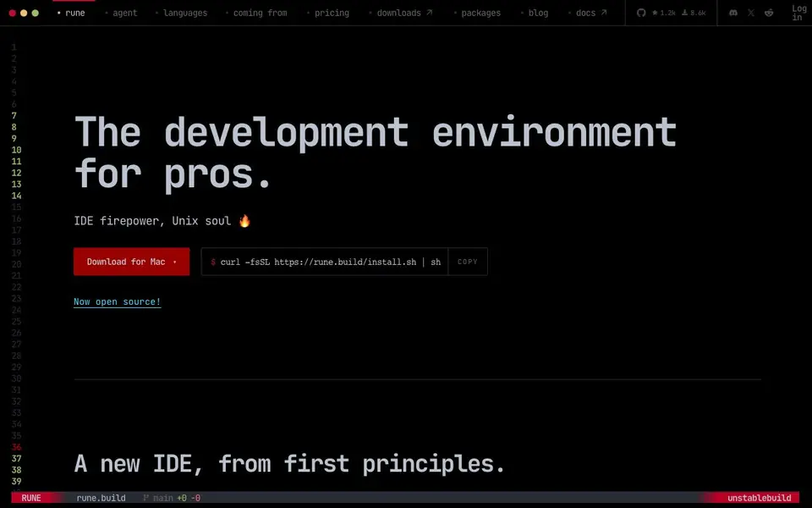Click rune.build in the status bar
The width and height of the screenshot is (812, 508).
101,498
